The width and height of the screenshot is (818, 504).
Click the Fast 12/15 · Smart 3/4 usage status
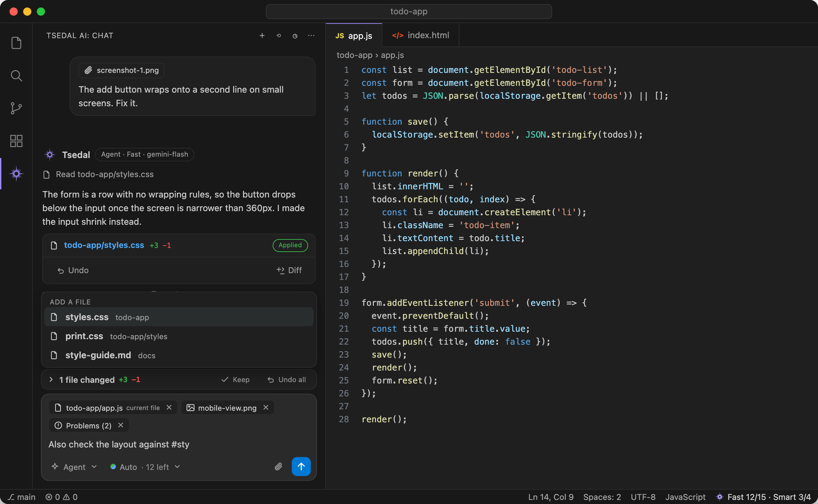point(763,497)
